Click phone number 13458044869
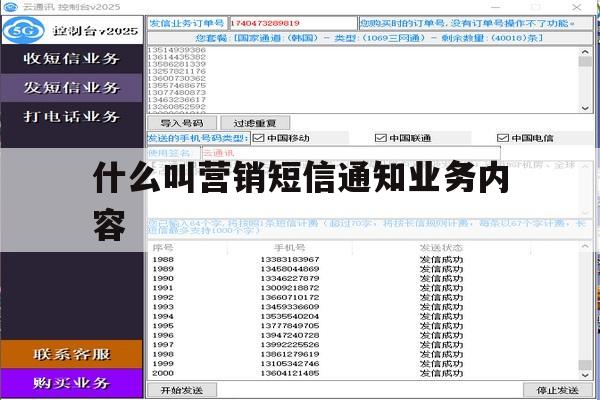 pyautogui.click(x=290, y=269)
